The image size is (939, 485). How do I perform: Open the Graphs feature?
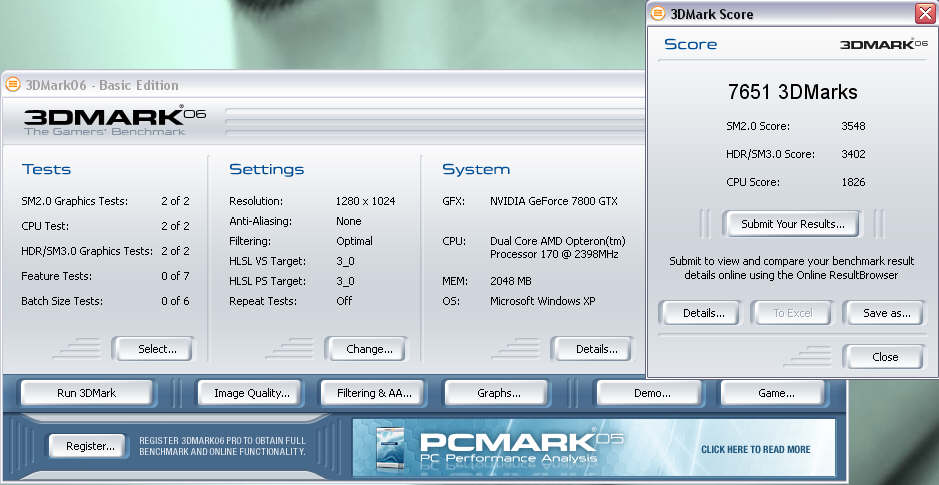[x=497, y=393]
